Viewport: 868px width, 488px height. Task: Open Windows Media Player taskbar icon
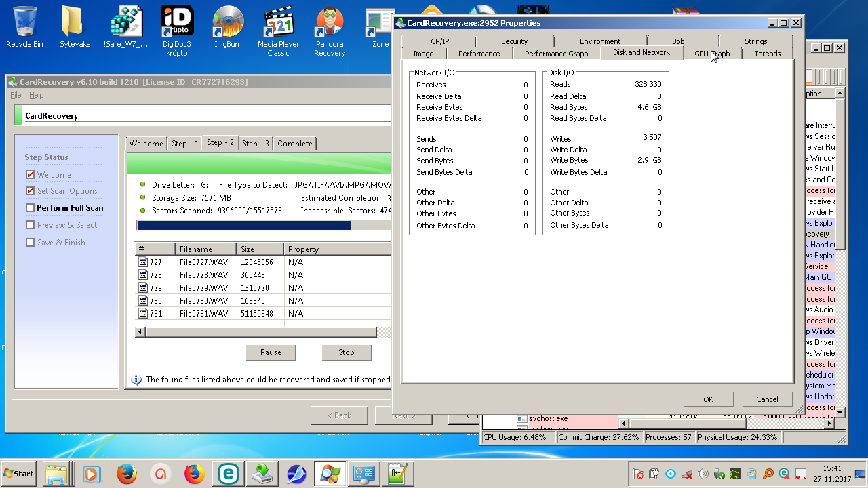92,474
